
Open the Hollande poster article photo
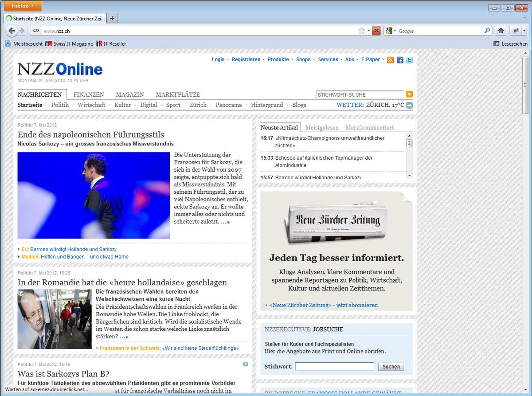coord(55,319)
